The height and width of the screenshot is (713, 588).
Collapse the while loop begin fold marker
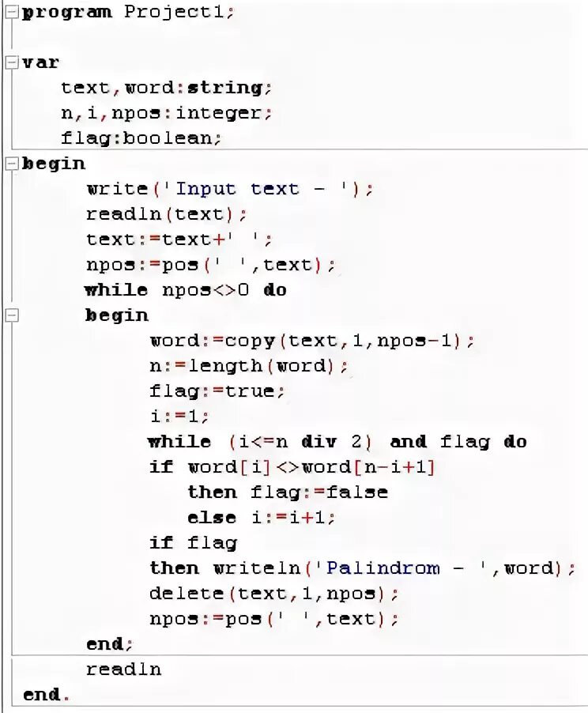(11, 315)
